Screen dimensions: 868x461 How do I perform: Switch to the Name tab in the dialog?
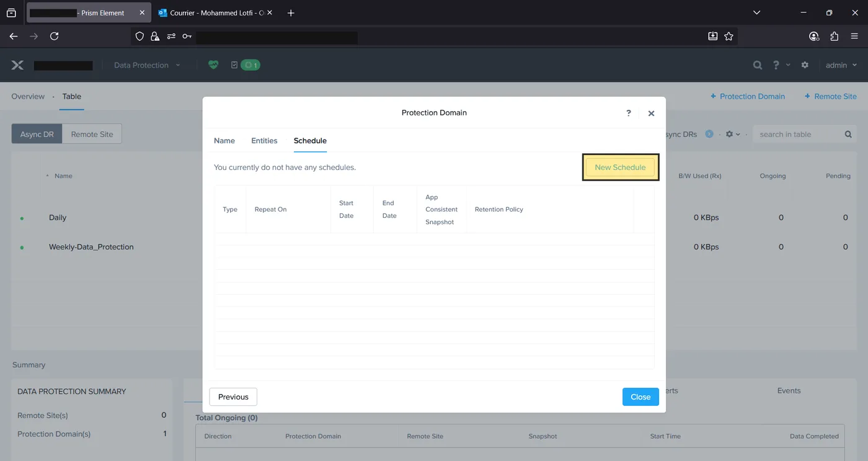click(224, 141)
